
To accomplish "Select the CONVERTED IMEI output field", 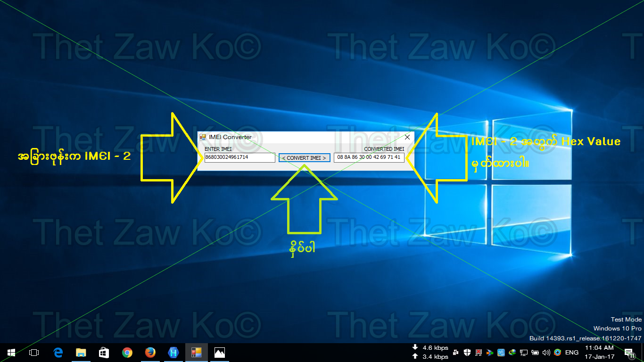I will click(369, 157).
